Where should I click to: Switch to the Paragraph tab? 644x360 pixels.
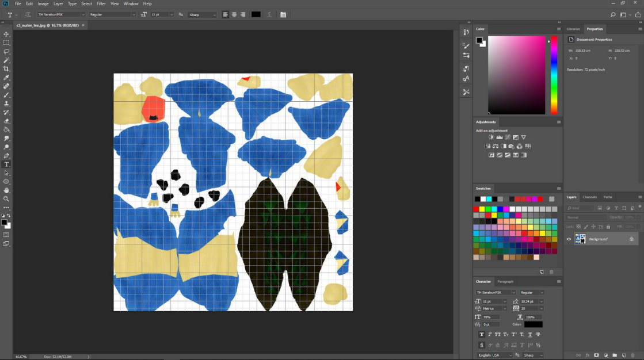point(505,282)
